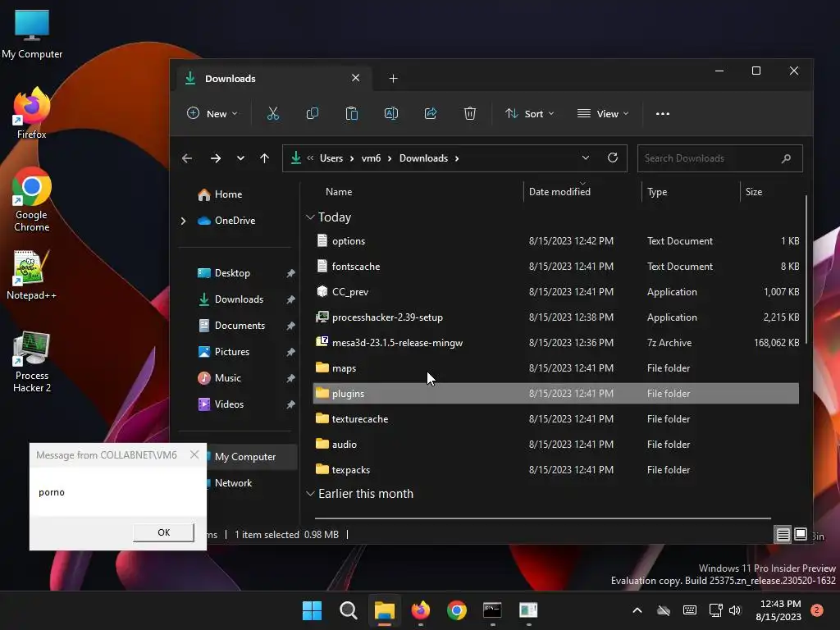Add a new tab with plus
840x630 pixels.
click(x=393, y=79)
